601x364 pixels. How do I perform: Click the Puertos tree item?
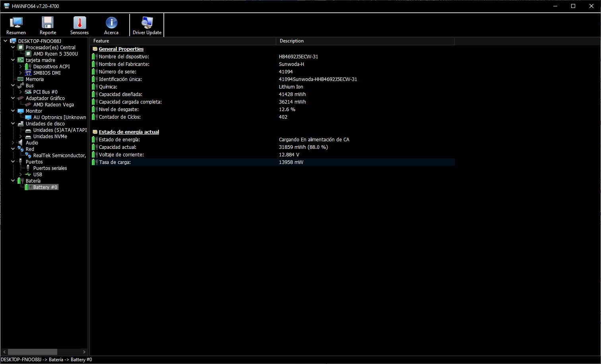[34, 162]
